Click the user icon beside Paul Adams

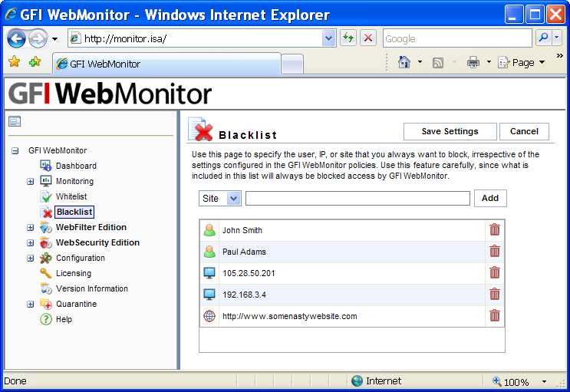click(x=209, y=252)
